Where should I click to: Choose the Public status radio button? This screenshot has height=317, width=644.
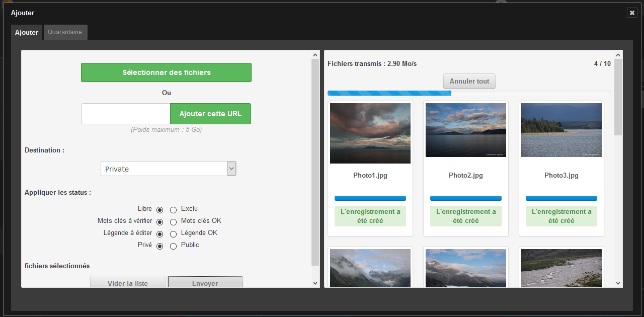pyautogui.click(x=173, y=247)
